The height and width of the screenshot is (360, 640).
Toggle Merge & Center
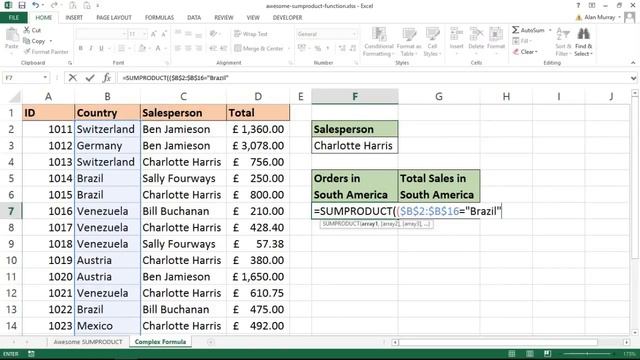click(x=259, y=48)
